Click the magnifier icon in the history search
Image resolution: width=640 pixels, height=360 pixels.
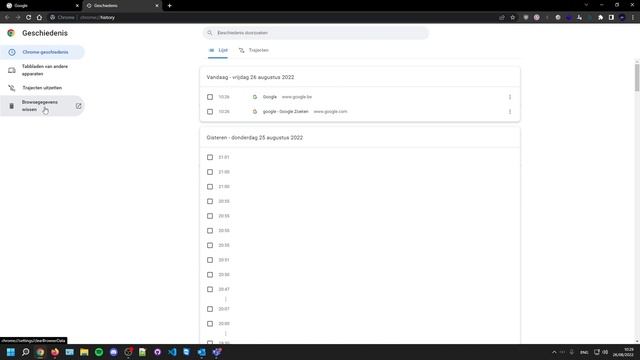[210, 33]
